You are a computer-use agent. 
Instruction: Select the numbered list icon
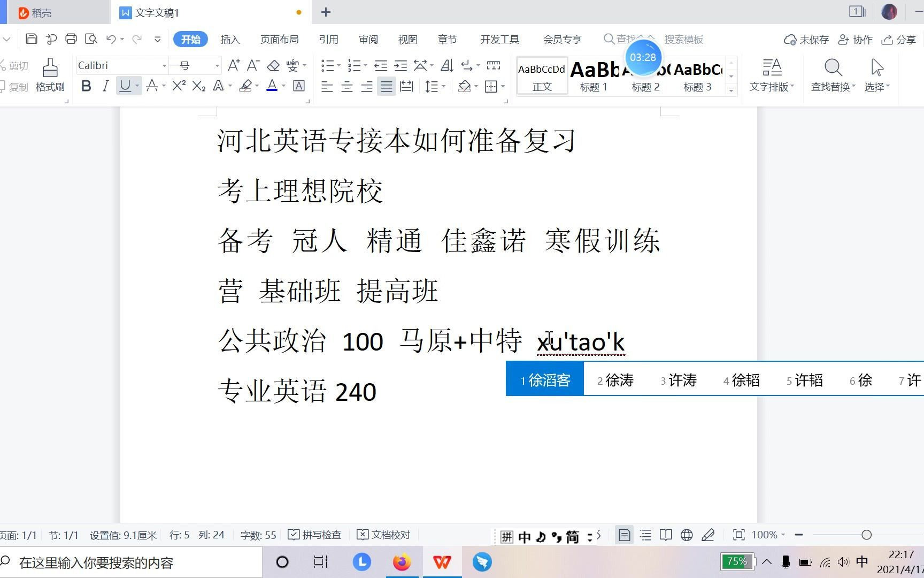(353, 65)
